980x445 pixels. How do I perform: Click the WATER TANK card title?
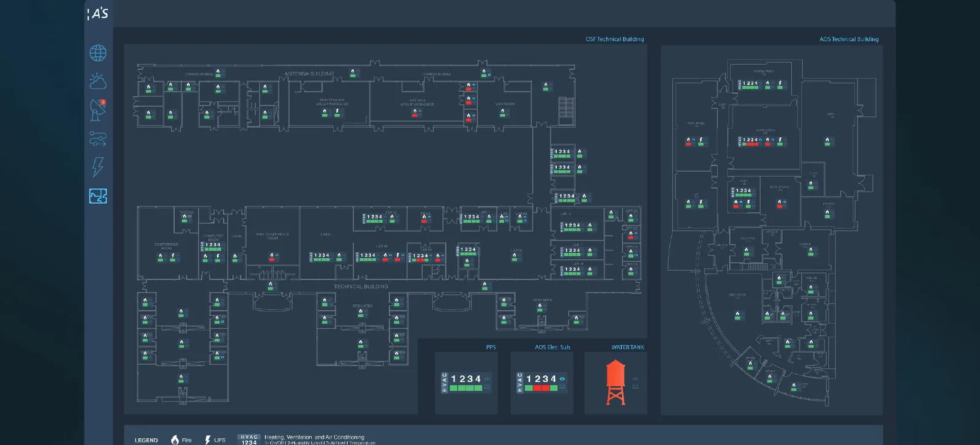pyautogui.click(x=628, y=347)
